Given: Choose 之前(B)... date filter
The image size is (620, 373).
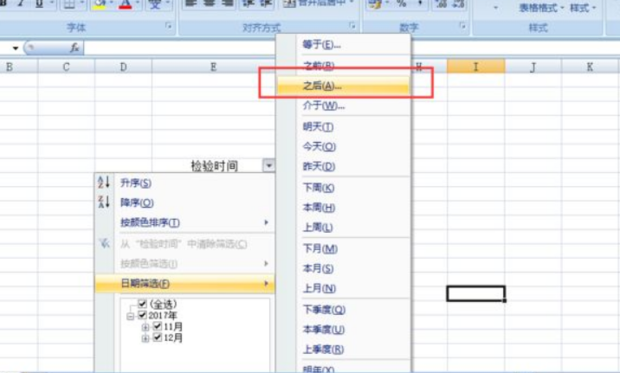Looking at the screenshot, I should (343, 65).
